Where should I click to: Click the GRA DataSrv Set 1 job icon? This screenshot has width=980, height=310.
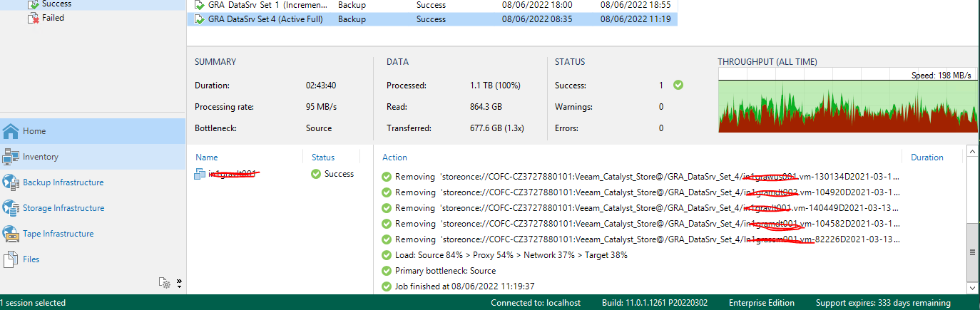tap(199, 5)
